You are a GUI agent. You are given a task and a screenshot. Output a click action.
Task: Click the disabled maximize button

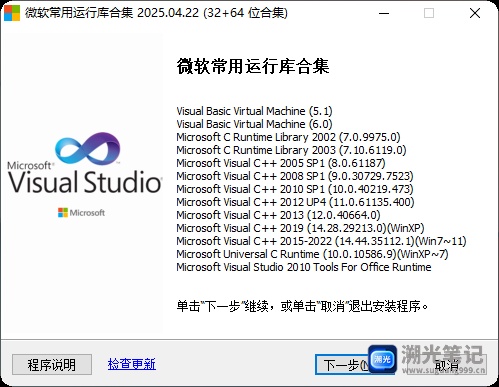pos(429,13)
